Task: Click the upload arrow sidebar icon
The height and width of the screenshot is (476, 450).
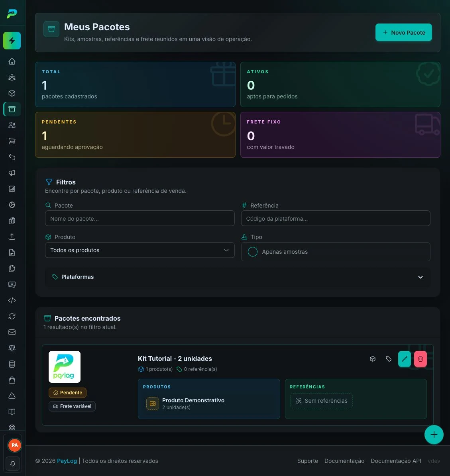Action: [x=12, y=237]
